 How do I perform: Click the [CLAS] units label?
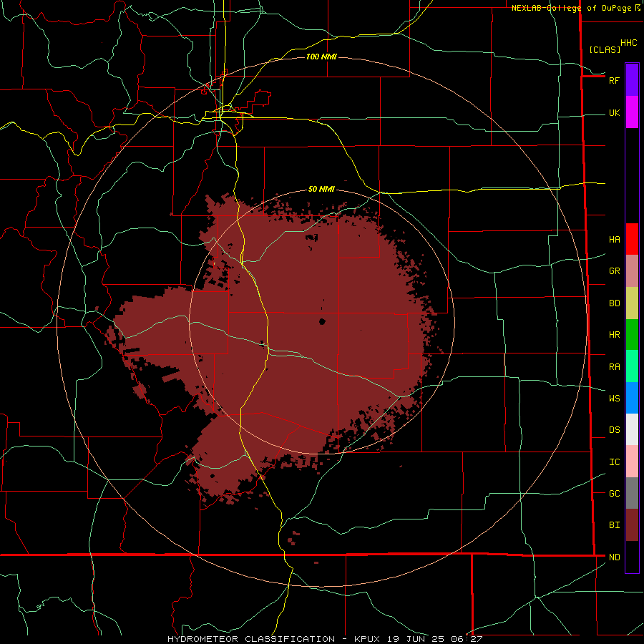(605, 49)
